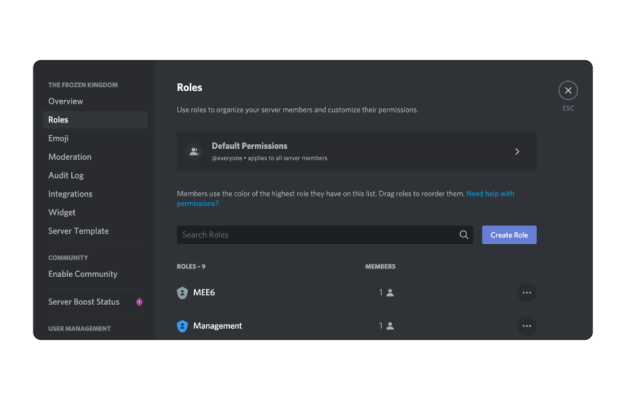The width and height of the screenshot is (624, 400).
Task: Click the Management role shield icon
Action: (182, 326)
